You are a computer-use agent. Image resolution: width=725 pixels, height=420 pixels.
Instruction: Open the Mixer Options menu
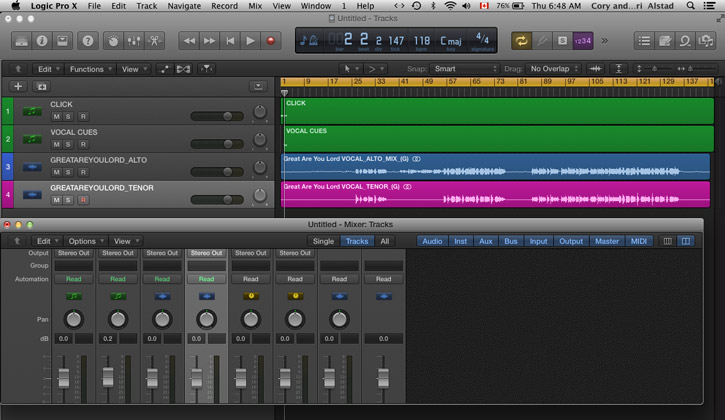pos(86,241)
